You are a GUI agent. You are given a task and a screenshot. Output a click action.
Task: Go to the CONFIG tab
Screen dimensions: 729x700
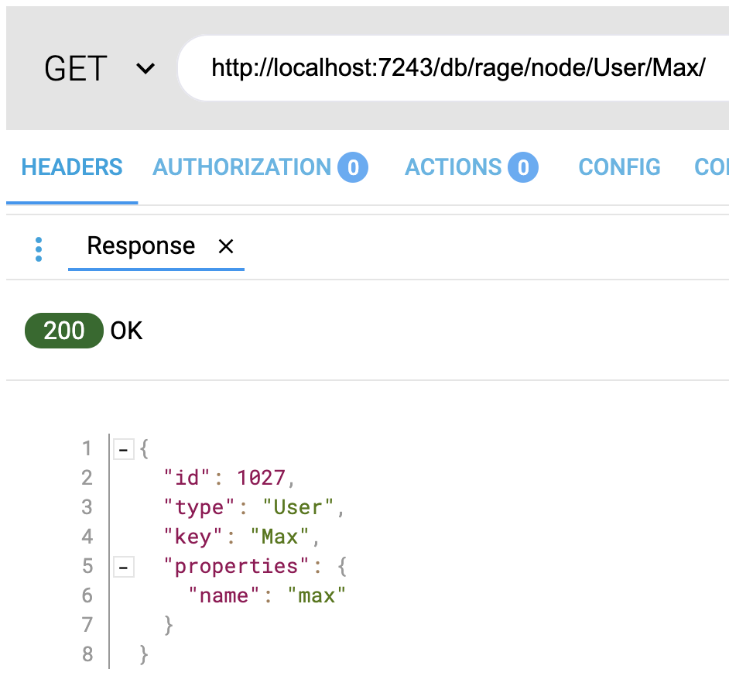[619, 167]
